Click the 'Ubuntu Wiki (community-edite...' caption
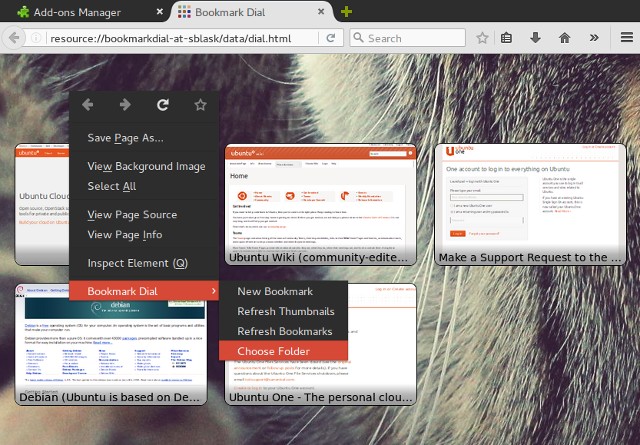Image resolution: width=640 pixels, height=445 pixels. pos(318,258)
